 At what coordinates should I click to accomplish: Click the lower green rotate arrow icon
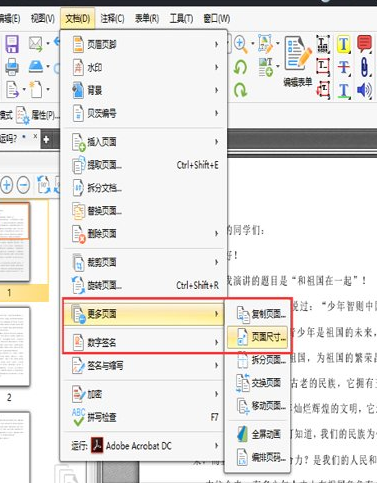tap(240, 90)
